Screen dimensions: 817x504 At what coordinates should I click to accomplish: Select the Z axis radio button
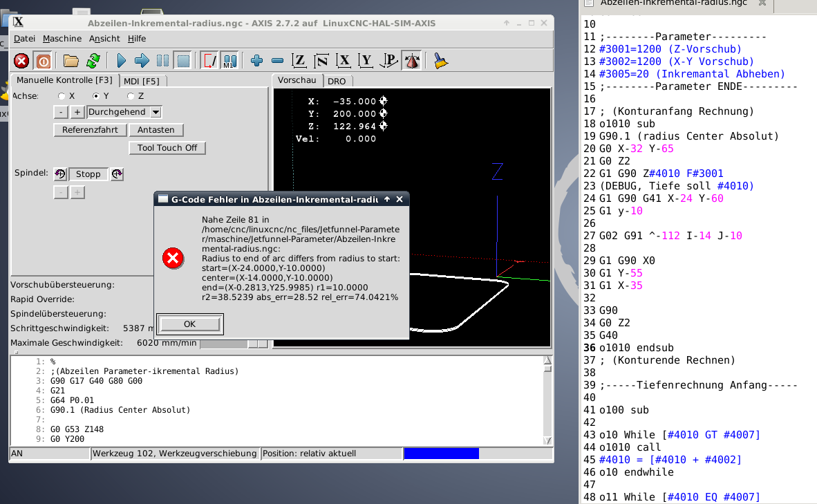pos(130,96)
